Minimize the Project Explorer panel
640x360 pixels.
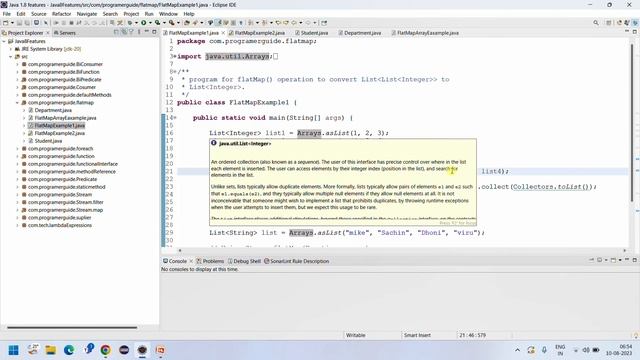click(147, 32)
